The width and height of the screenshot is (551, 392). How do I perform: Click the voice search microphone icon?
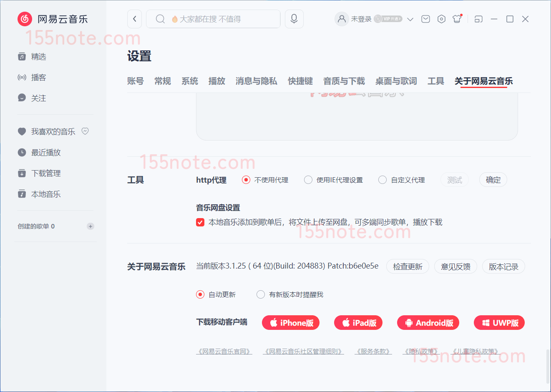pos(294,19)
